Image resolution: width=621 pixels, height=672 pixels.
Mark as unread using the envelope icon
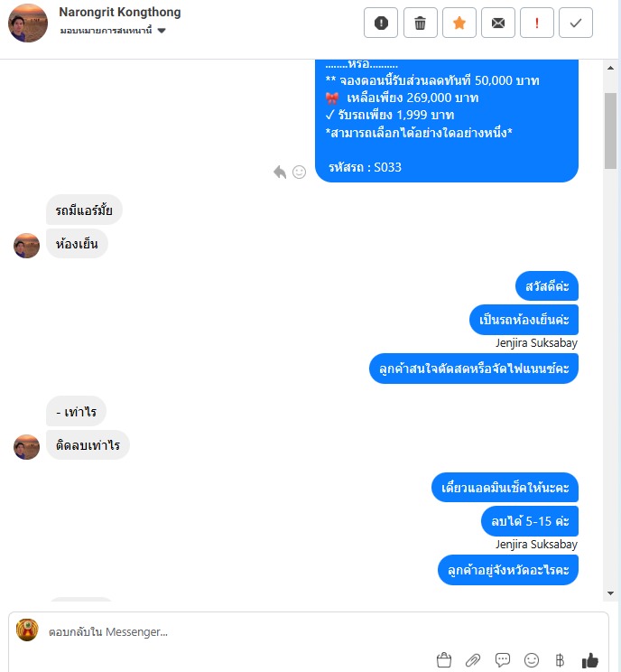498,23
